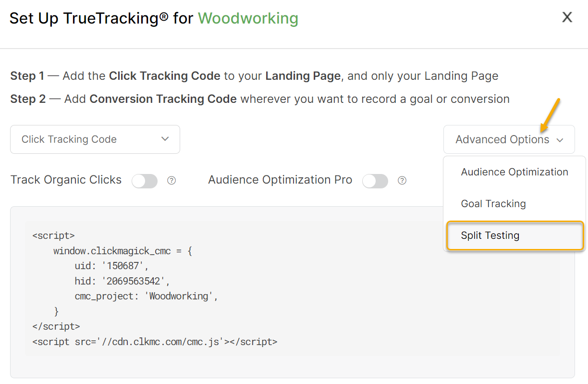Click the Audience Optimization Pro label text
The height and width of the screenshot is (384, 588).
pos(280,180)
